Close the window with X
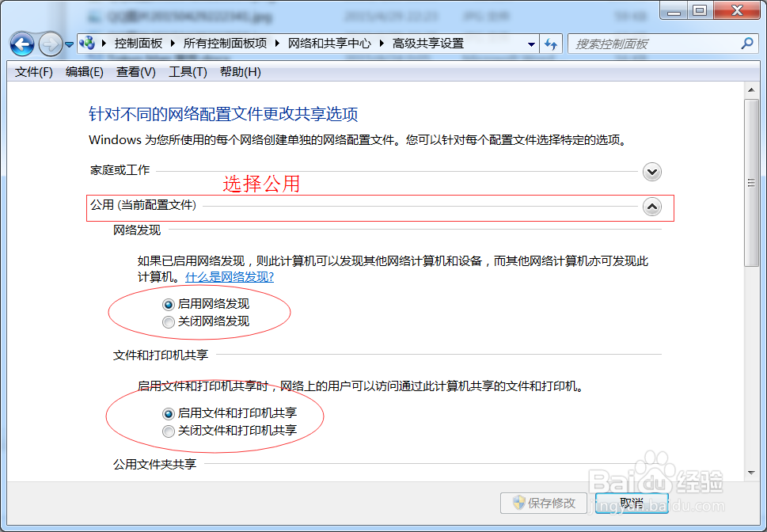 click(737, 11)
